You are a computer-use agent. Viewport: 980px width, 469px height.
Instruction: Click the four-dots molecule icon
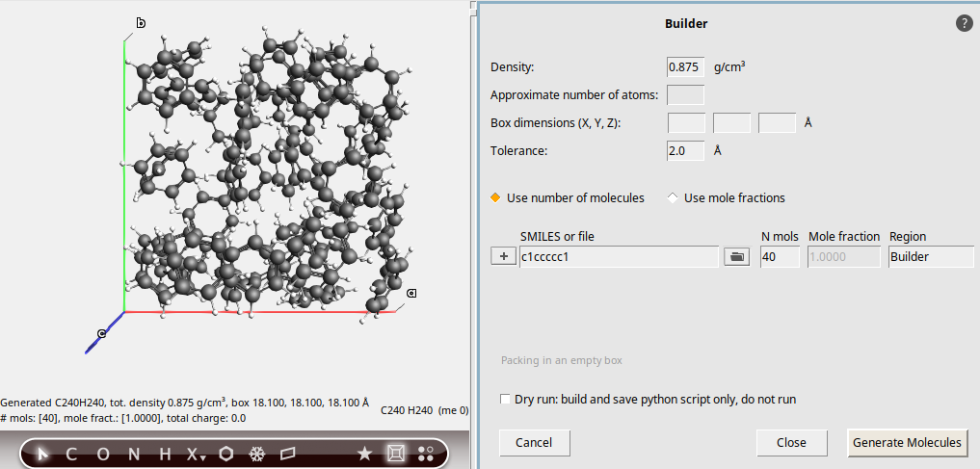point(426,454)
